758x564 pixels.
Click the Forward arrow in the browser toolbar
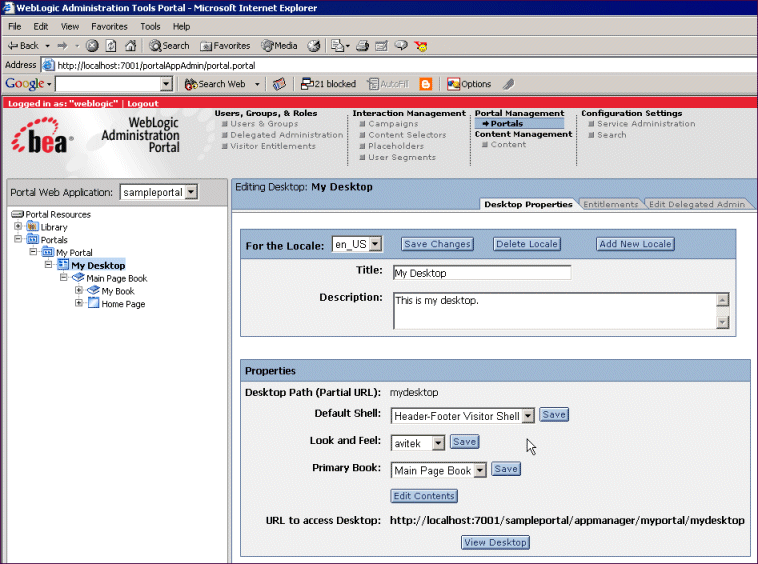[63, 46]
